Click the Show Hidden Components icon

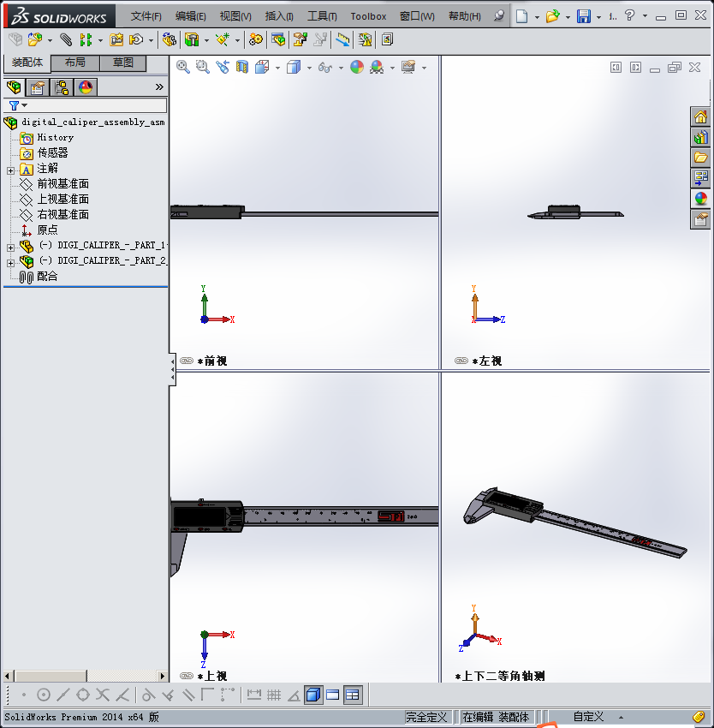[170, 39]
